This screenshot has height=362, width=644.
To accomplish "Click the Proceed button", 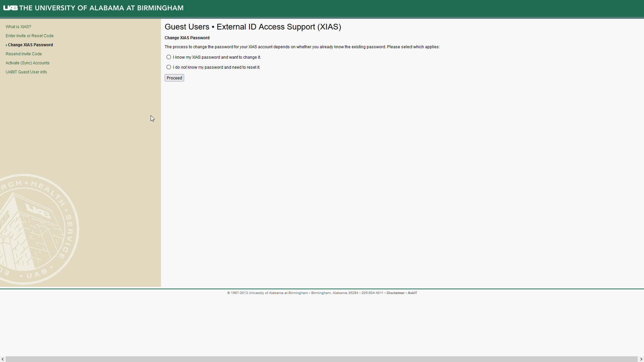I will click(174, 78).
